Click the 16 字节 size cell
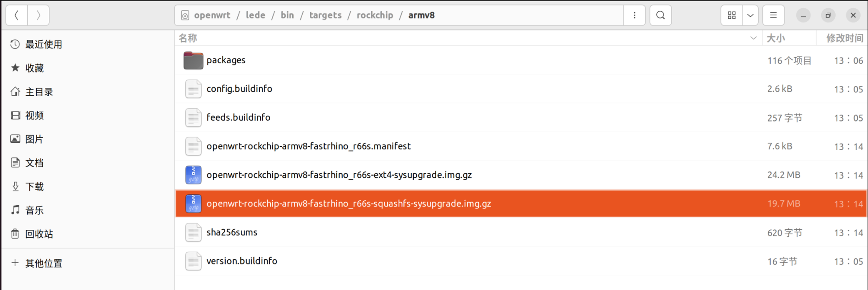The height and width of the screenshot is (290, 868). 782,261
